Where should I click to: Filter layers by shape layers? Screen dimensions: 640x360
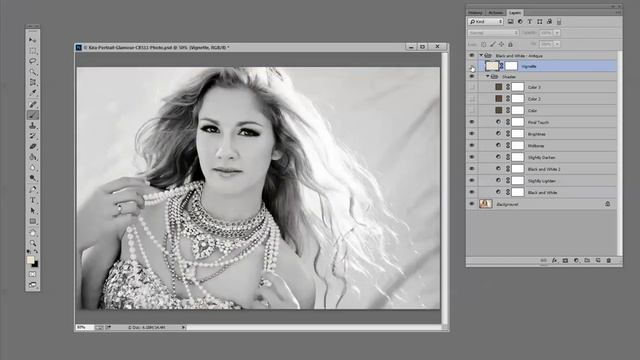(x=540, y=22)
